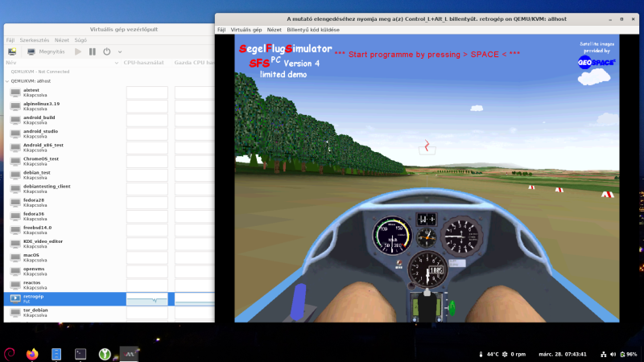Open Nézet menu in the retrogép window
Image resolution: width=644 pixels, height=362 pixels.
(x=274, y=30)
